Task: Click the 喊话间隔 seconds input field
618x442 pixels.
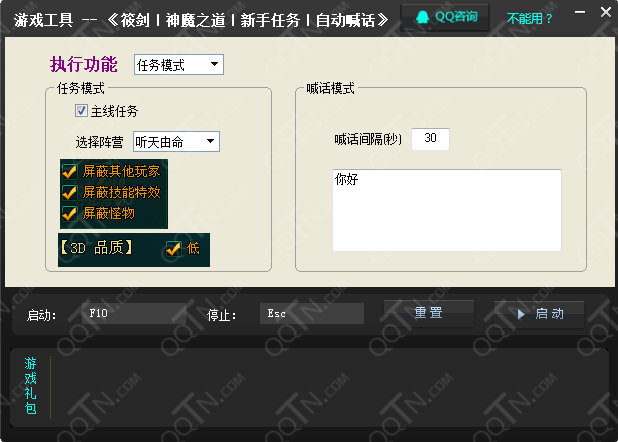Action: click(x=430, y=139)
